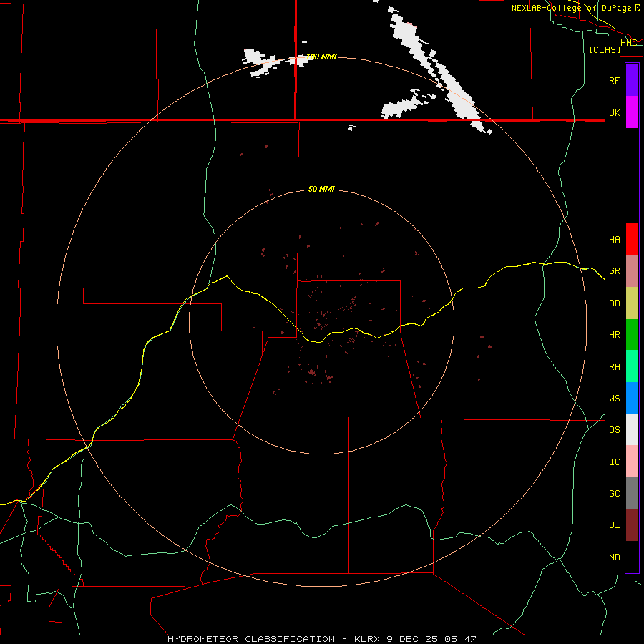Click the HA red legend swatch
Screen dimensions: 644x644
click(x=632, y=239)
